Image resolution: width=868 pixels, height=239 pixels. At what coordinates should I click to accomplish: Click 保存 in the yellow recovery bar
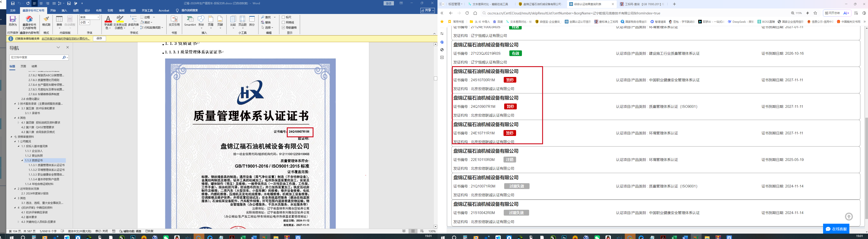pos(99,38)
